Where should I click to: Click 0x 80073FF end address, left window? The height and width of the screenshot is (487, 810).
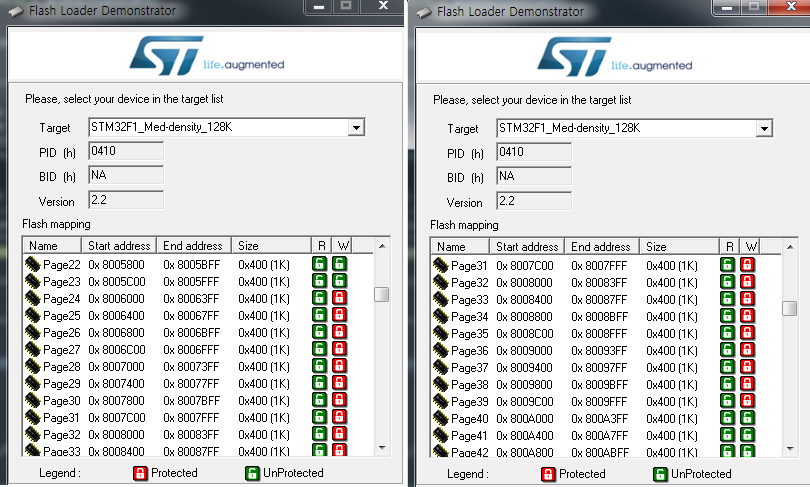click(x=191, y=367)
